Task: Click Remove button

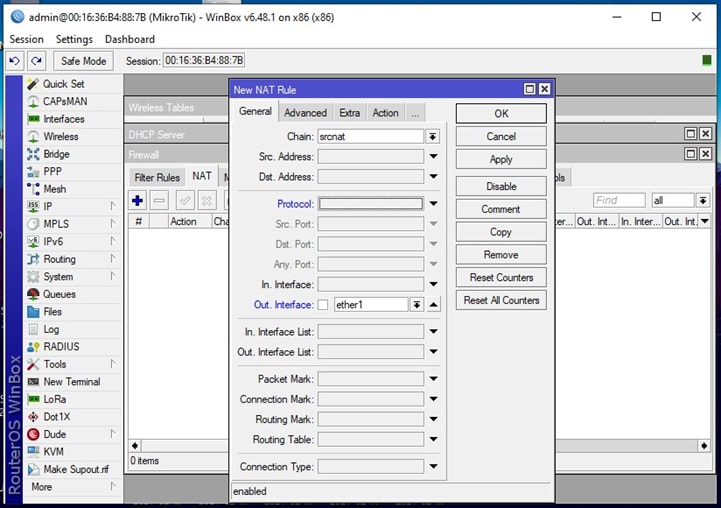Action: click(501, 255)
